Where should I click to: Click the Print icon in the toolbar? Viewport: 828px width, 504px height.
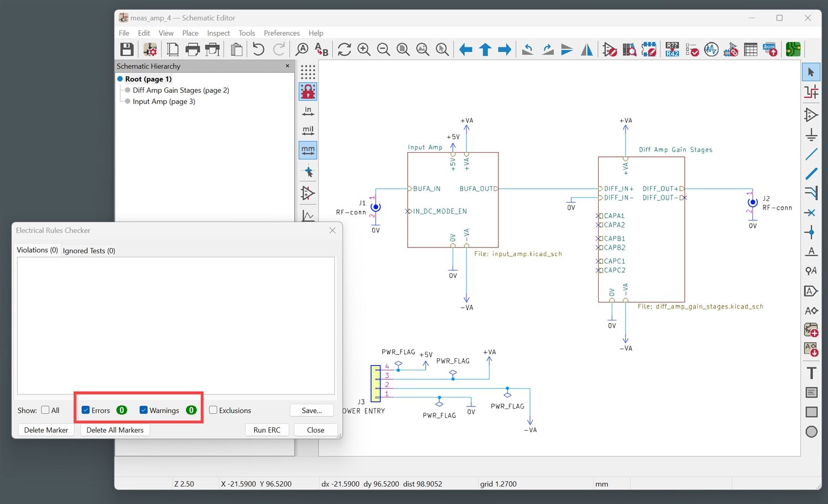(193, 49)
